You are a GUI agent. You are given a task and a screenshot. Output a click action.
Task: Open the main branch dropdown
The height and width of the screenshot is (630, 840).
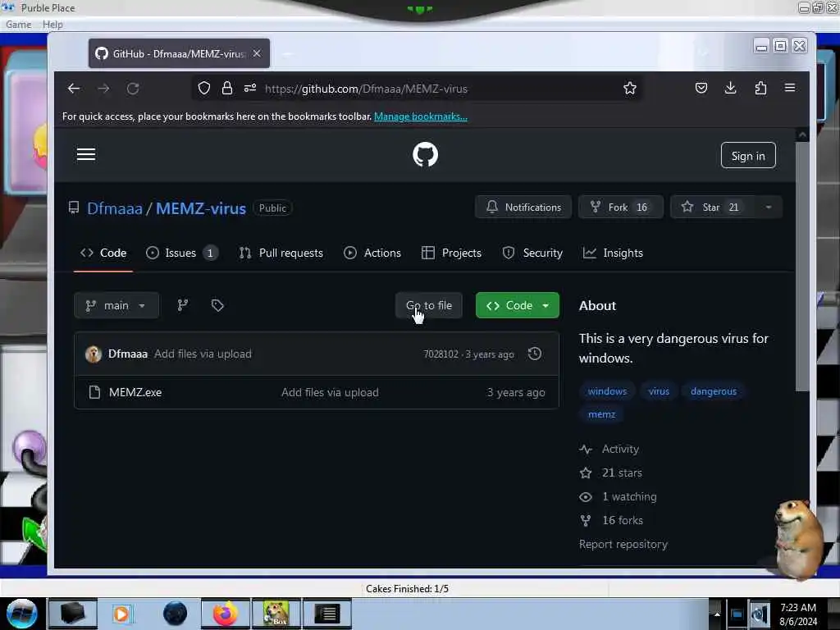coord(116,305)
